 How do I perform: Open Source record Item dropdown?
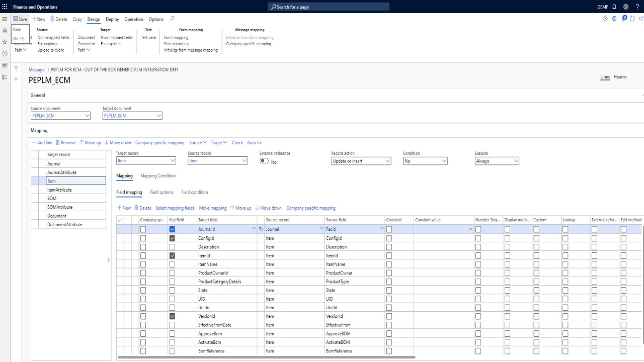point(245,161)
